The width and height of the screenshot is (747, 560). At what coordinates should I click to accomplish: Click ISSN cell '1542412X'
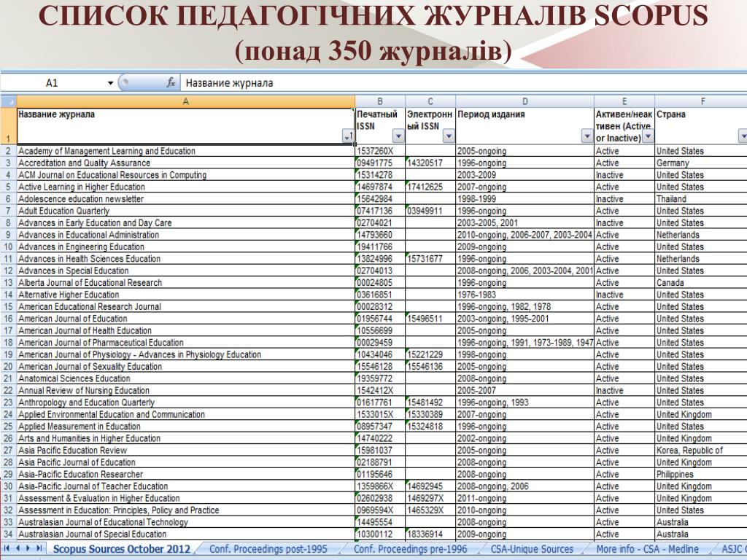tap(380, 391)
